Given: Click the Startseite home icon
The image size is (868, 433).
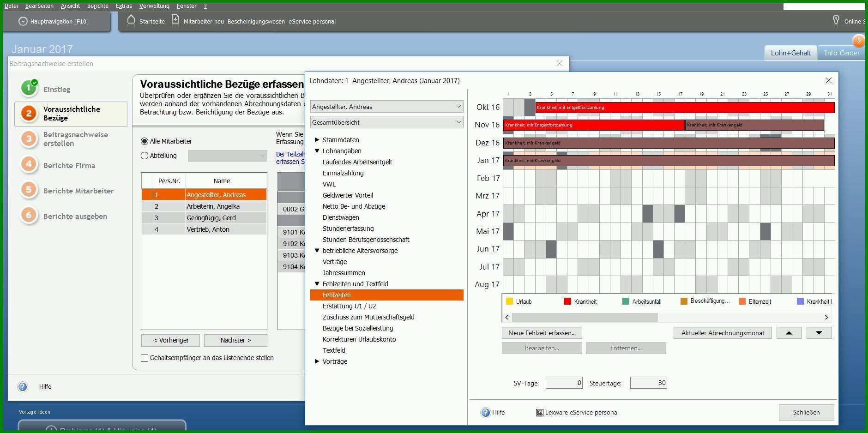Looking at the screenshot, I should coord(131,20).
